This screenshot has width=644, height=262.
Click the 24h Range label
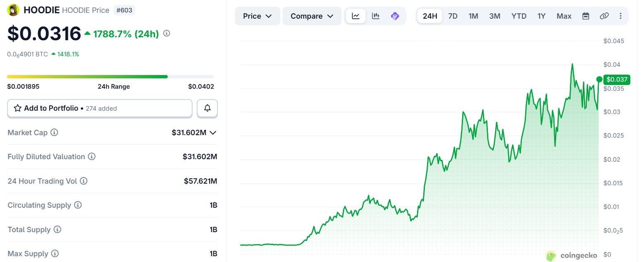click(x=114, y=87)
